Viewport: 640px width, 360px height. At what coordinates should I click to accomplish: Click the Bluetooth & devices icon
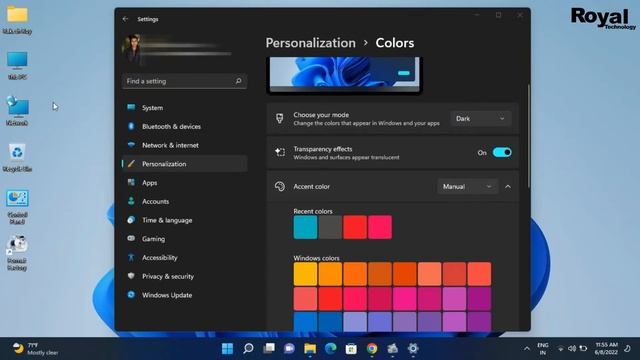(x=131, y=126)
